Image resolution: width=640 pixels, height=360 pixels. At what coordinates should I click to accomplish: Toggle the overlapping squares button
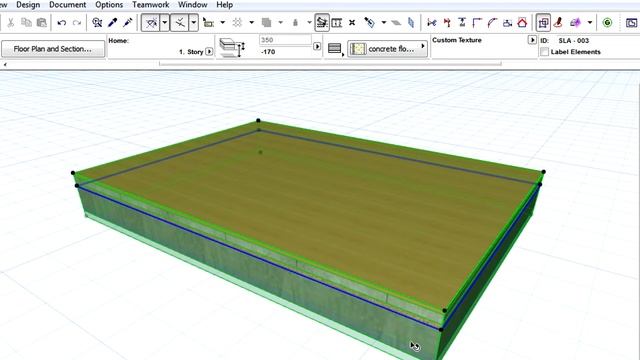coord(543,23)
